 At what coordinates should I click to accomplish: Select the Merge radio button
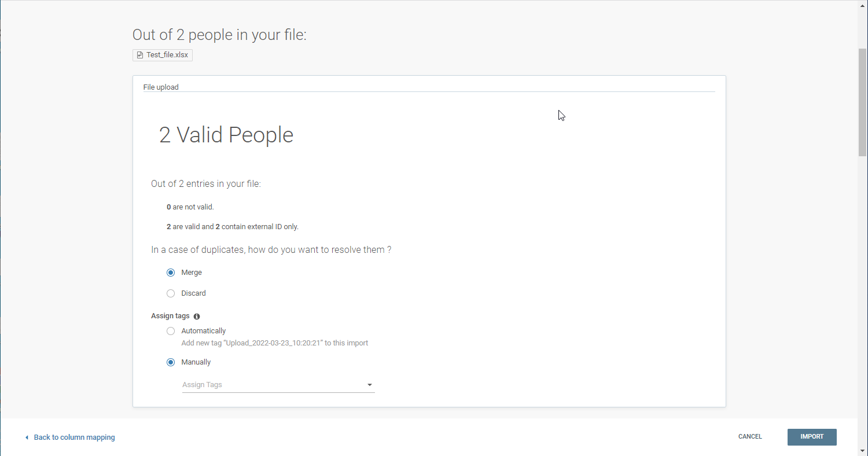[x=171, y=273]
